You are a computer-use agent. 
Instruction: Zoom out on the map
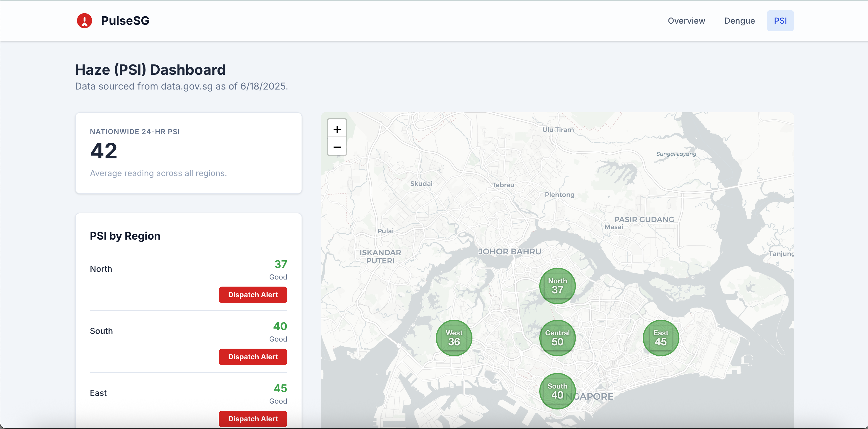[x=337, y=147]
